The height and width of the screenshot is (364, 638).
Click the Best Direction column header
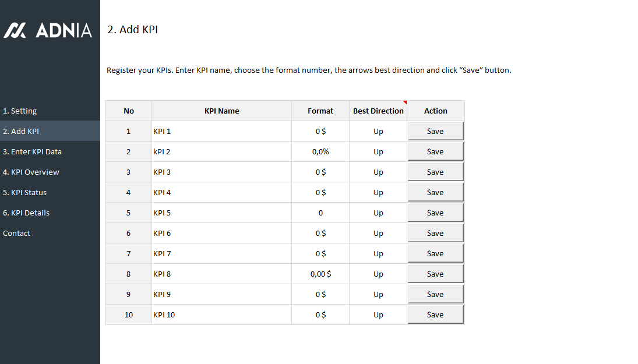pos(378,111)
